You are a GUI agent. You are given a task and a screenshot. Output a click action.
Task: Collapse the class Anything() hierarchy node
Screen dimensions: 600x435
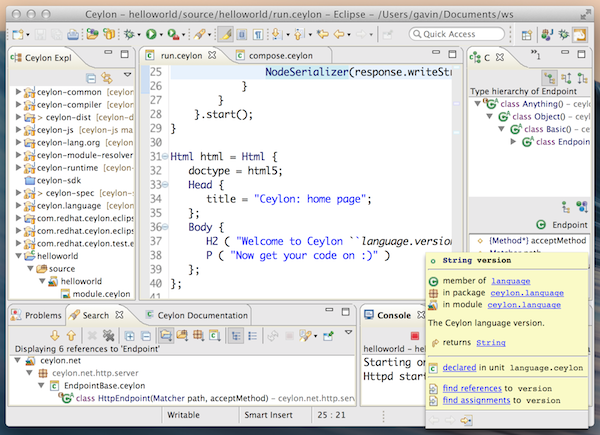point(478,102)
